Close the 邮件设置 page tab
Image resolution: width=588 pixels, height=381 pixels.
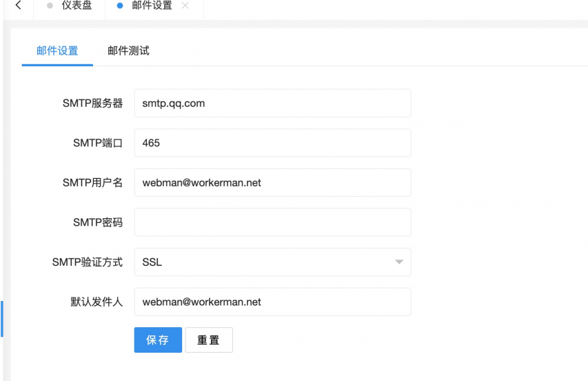point(185,6)
